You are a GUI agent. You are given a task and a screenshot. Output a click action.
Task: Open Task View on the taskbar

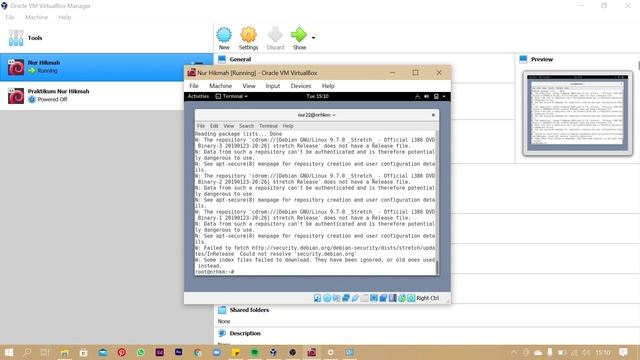(x=45, y=352)
